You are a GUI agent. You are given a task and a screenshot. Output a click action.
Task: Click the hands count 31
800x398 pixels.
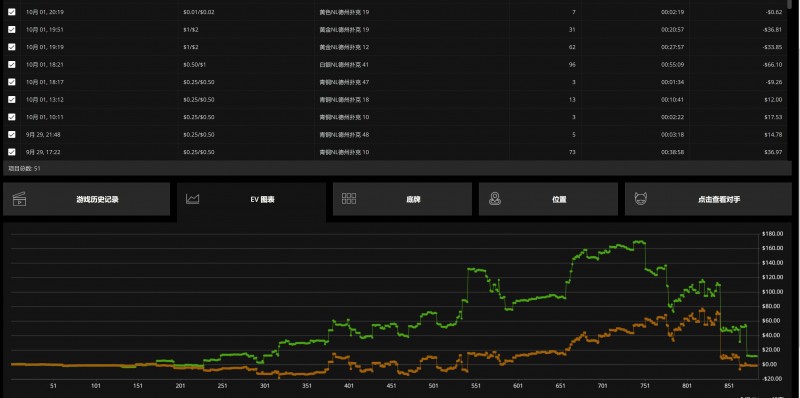click(572, 30)
